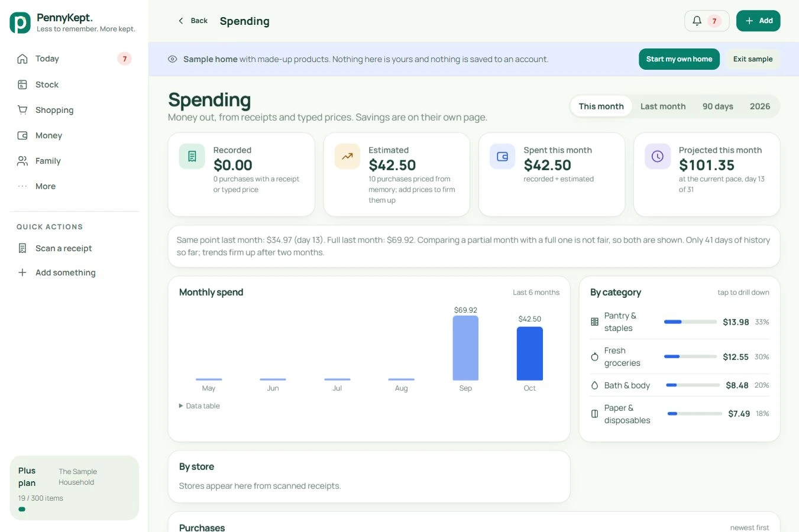Click the Pantry & staples percentage bar
Image resolution: width=799 pixels, height=532 pixels.
pyautogui.click(x=690, y=322)
